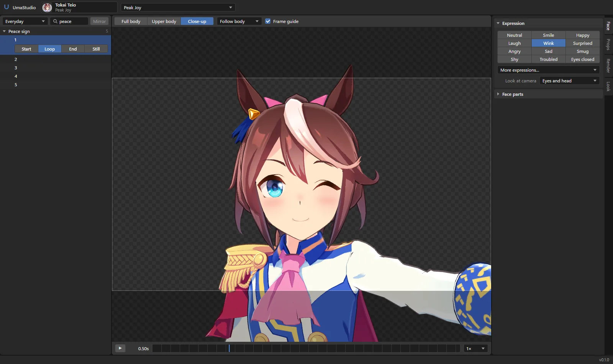Screen dimensions: 613x364
Task: Collapse the Peace sign group
Action: [x=4, y=31]
